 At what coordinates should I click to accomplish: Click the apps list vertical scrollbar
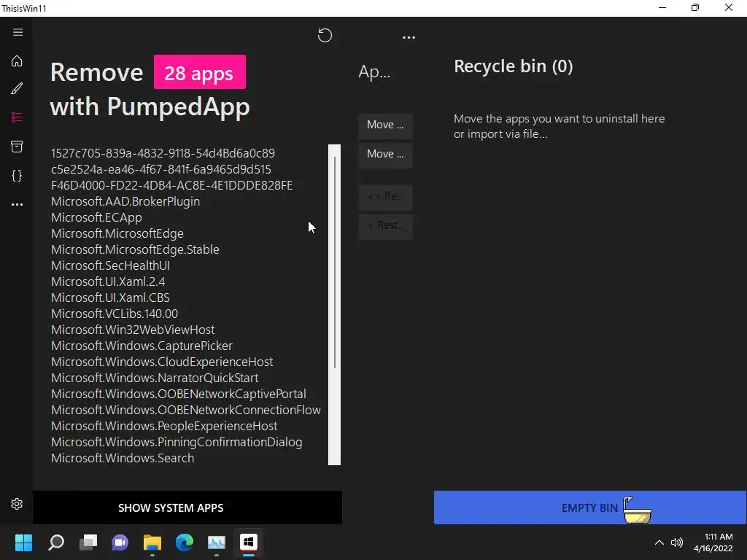coord(334,305)
